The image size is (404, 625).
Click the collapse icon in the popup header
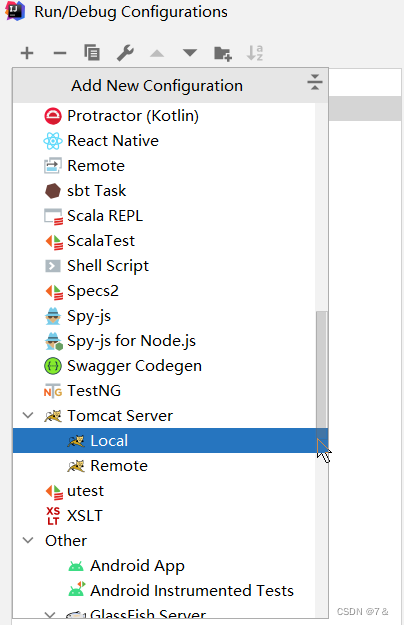pyautogui.click(x=315, y=82)
